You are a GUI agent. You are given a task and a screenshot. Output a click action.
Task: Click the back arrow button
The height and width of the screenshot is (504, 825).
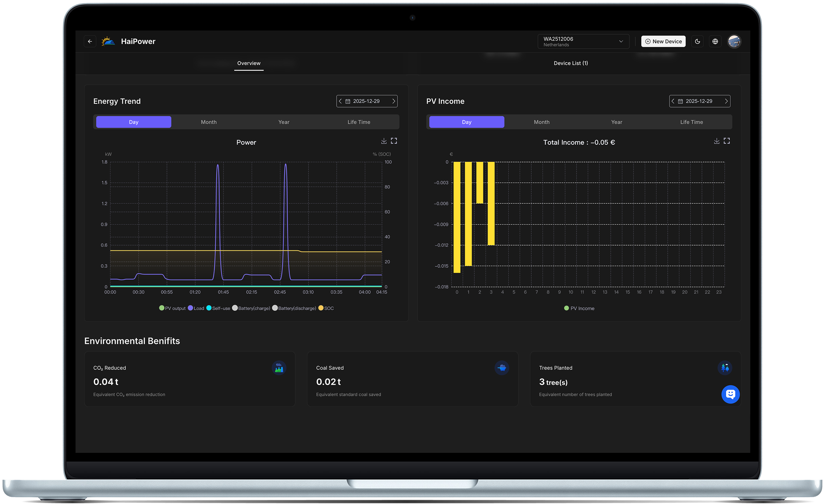point(90,41)
